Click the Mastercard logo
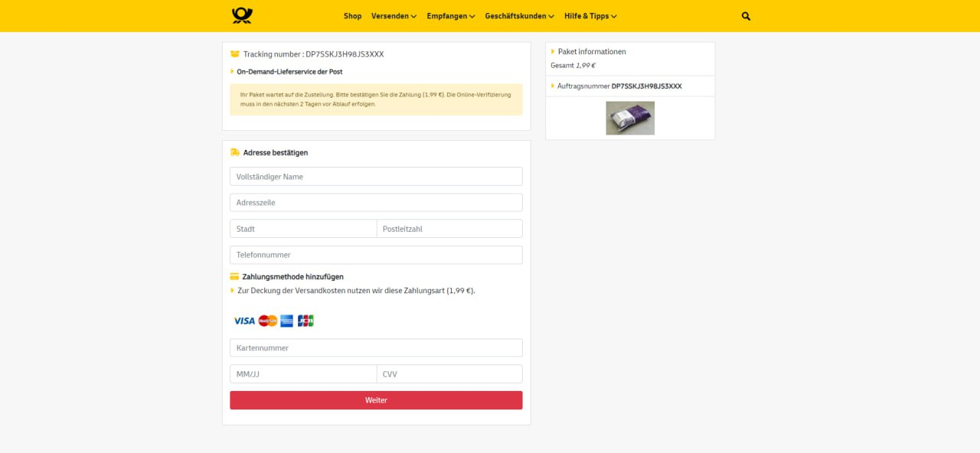Viewport: 980px width, 453px height. (x=267, y=321)
